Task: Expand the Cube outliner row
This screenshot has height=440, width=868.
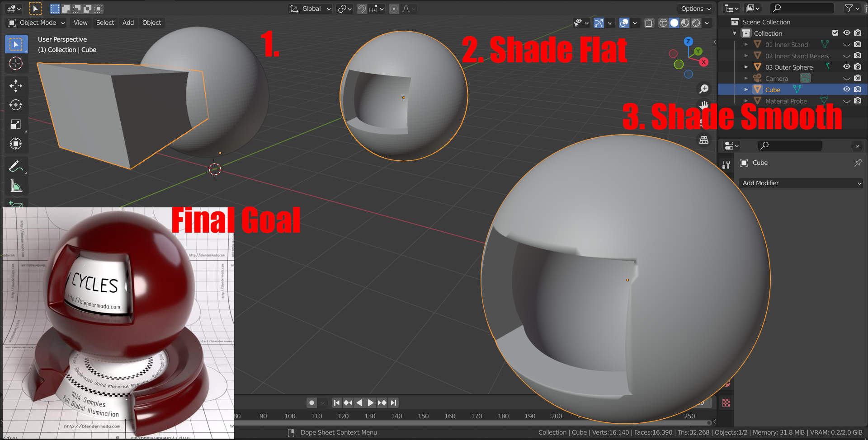Action: point(746,89)
